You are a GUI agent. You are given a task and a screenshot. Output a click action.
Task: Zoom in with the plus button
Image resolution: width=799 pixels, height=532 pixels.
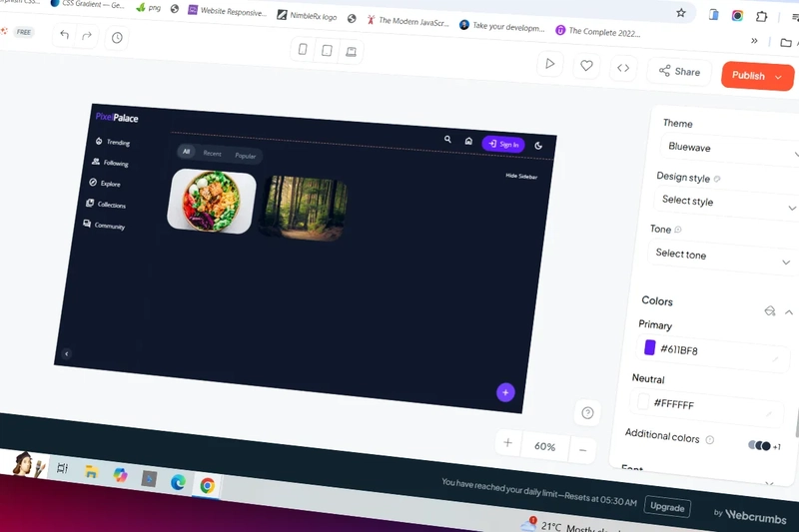(x=507, y=442)
